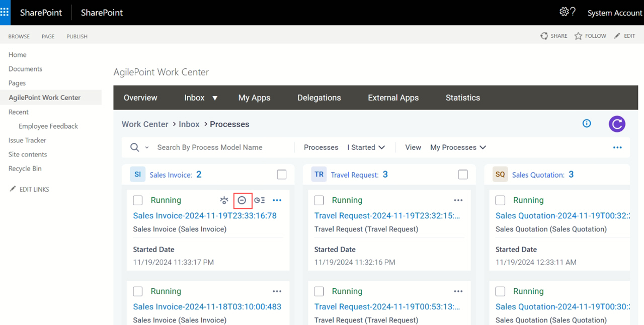644x325 pixels.
Task: Click the TR Travel Request badge
Action: pyautogui.click(x=319, y=175)
